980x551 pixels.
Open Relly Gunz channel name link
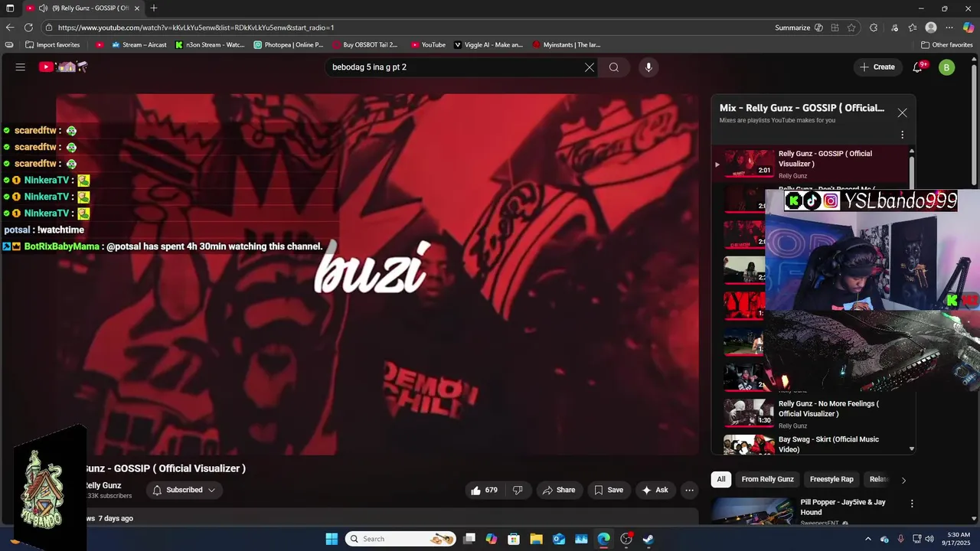(103, 485)
